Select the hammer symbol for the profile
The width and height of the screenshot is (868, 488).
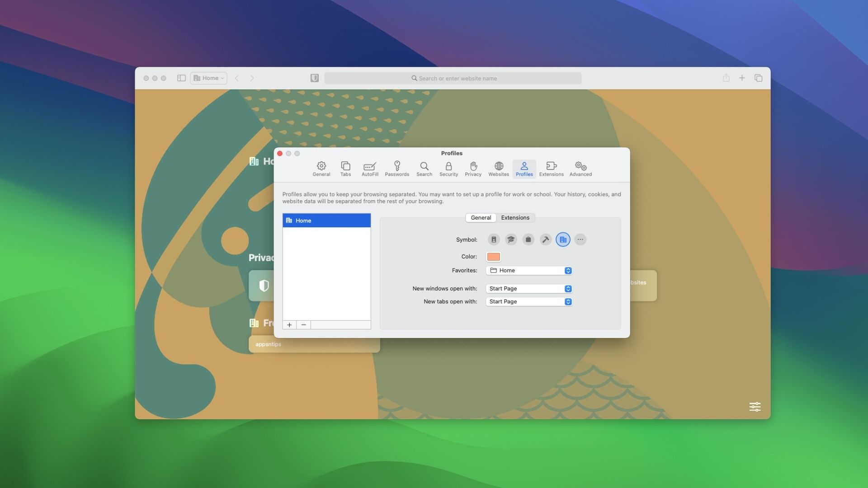pyautogui.click(x=545, y=239)
